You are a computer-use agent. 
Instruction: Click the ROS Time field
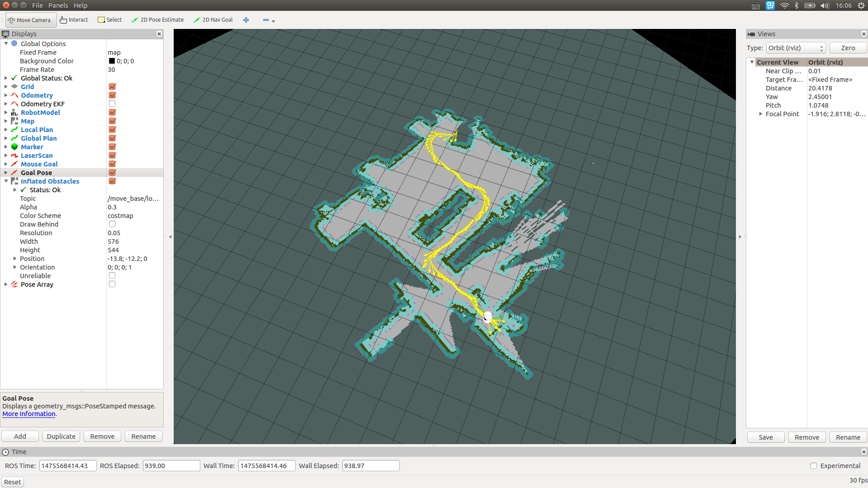coord(68,466)
